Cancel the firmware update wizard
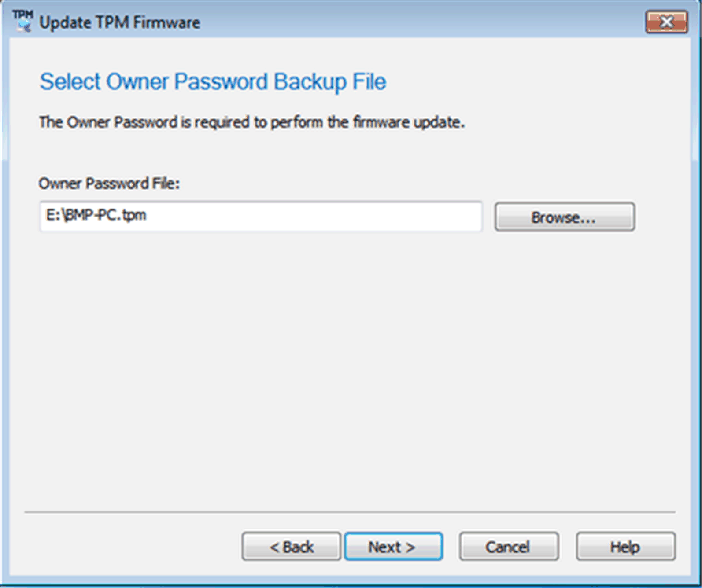Image resolution: width=702 pixels, height=588 pixels. coord(509,546)
